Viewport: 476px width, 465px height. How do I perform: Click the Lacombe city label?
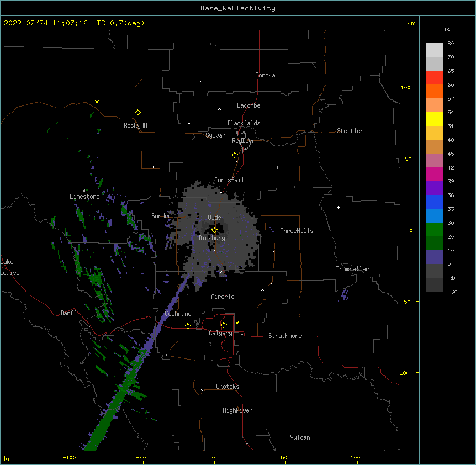coord(248,105)
